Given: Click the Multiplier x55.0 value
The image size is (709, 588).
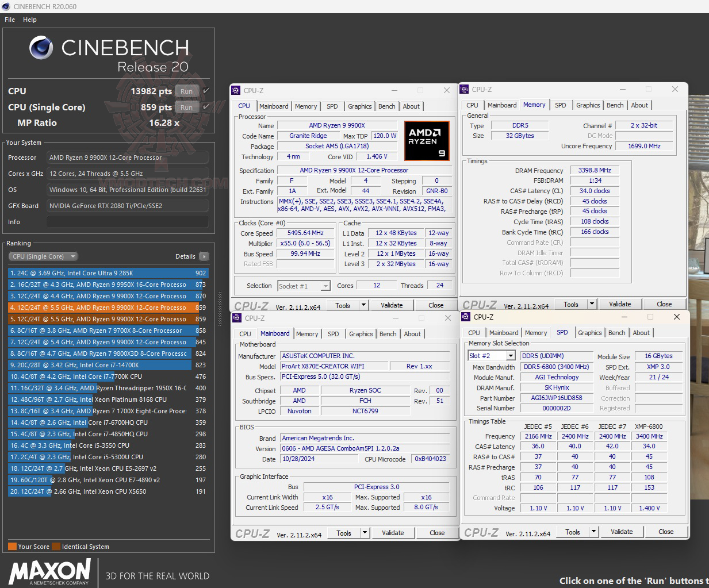Looking at the screenshot, I should [306, 243].
